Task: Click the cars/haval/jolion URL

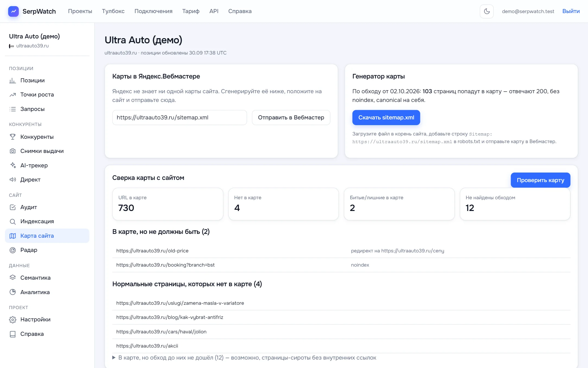Action: click(161, 332)
